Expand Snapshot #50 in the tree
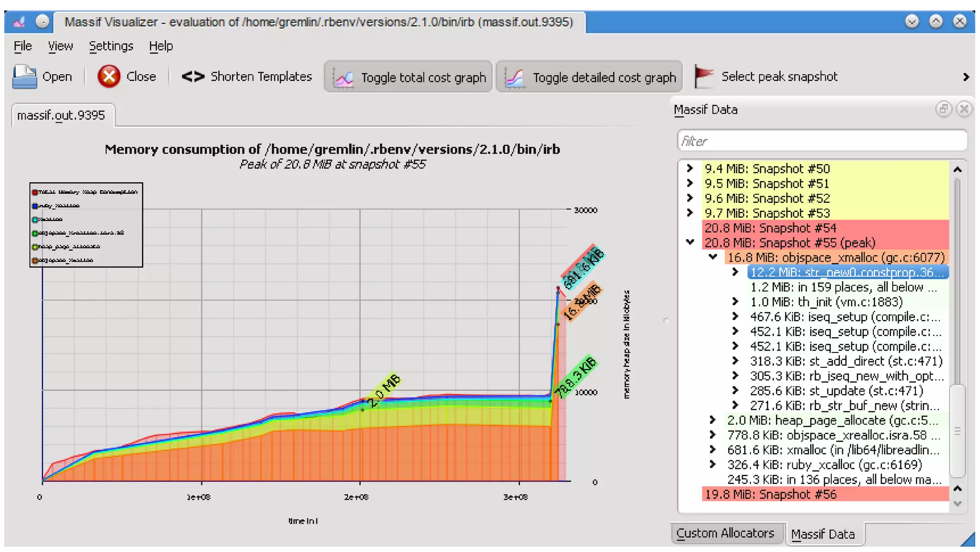The height and width of the screenshot is (552, 980). [x=690, y=168]
